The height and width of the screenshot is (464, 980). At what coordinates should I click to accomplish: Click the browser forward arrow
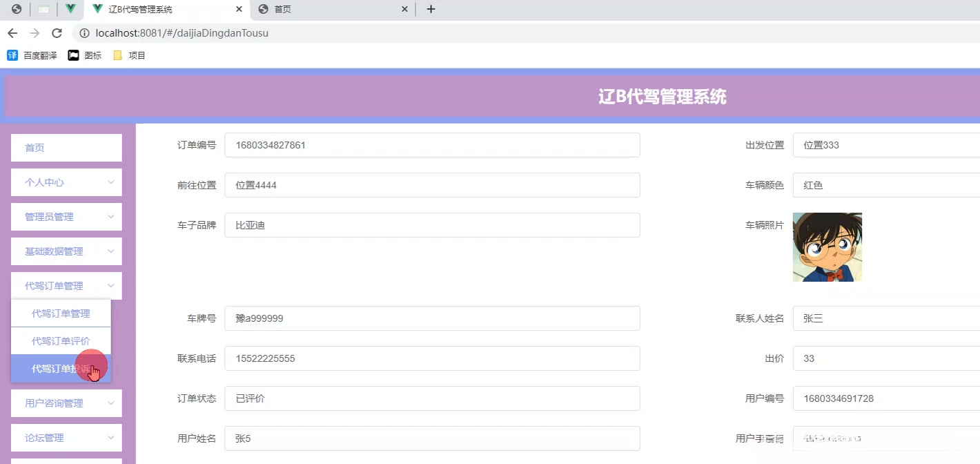coord(35,32)
